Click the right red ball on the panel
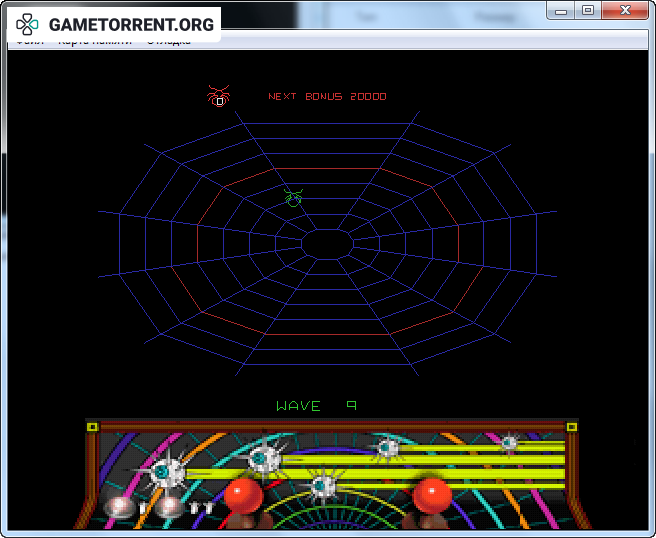 tap(433, 496)
